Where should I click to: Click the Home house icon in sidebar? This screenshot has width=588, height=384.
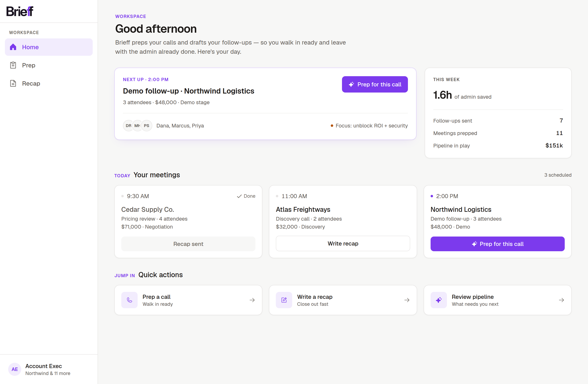click(x=13, y=47)
